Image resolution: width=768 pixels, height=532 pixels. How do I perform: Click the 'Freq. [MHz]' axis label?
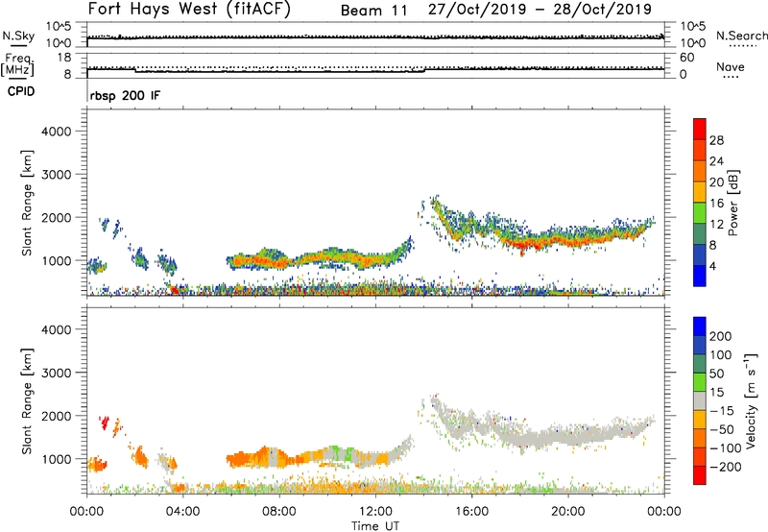tap(17, 64)
